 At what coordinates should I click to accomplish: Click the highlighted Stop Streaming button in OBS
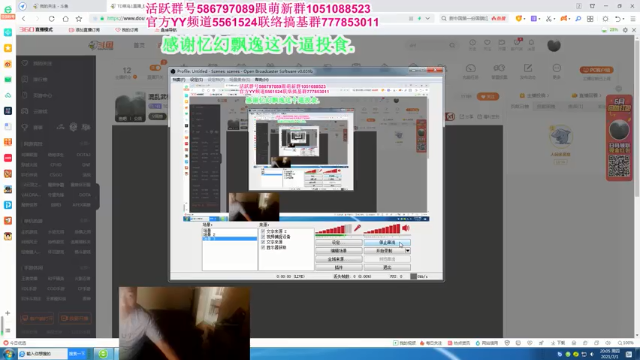[x=387, y=242]
